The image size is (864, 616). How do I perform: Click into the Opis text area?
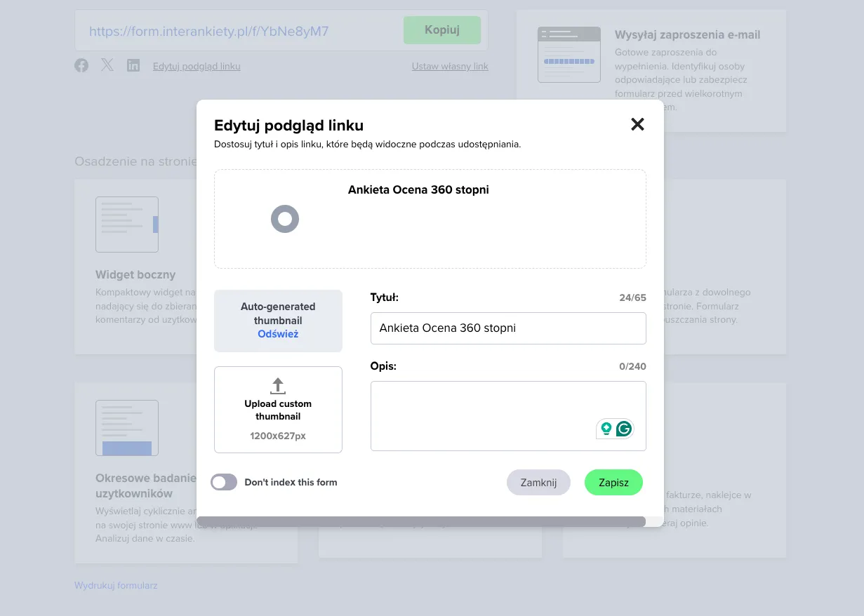click(x=508, y=416)
